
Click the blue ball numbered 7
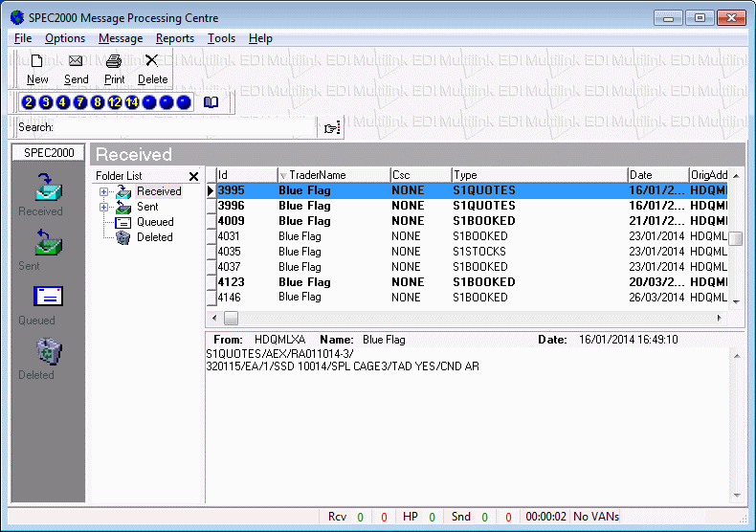pyautogui.click(x=80, y=102)
